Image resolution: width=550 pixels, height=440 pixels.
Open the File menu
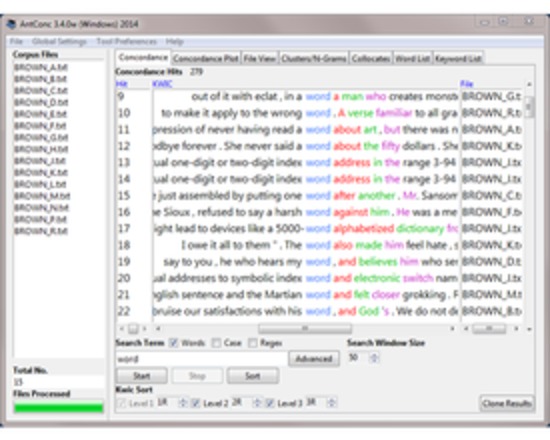tap(16, 42)
